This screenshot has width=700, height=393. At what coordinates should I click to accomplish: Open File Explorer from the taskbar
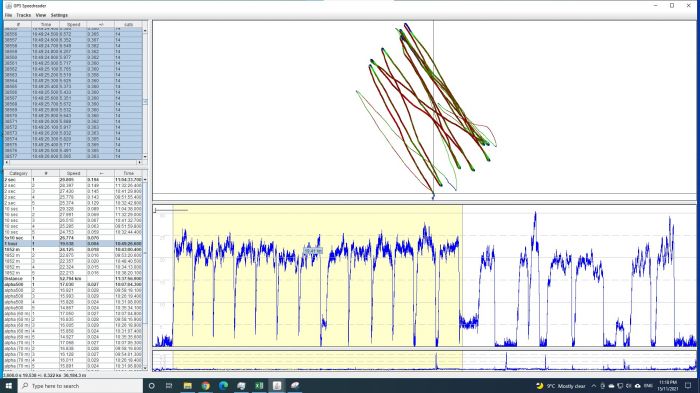pos(188,385)
